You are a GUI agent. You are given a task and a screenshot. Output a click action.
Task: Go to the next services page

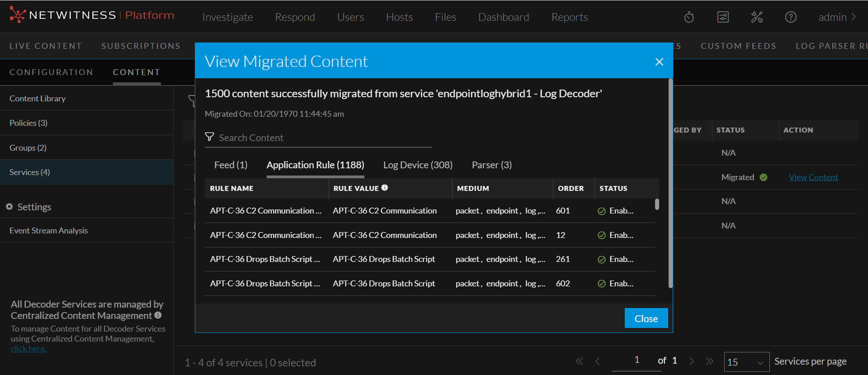pyautogui.click(x=691, y=361)
